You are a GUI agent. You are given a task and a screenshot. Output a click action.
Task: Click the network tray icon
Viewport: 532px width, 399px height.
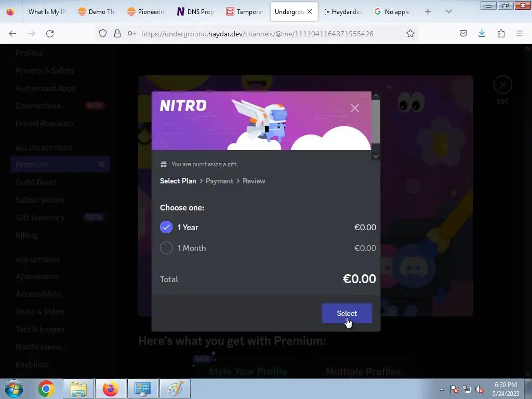click(467, 390)
